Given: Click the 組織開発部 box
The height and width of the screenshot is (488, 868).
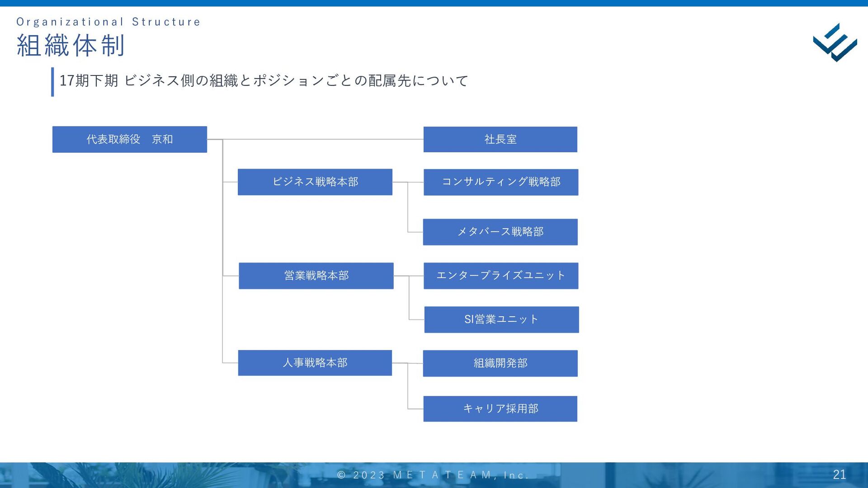Looking at the screenshot, I should (x=500, y=363).
